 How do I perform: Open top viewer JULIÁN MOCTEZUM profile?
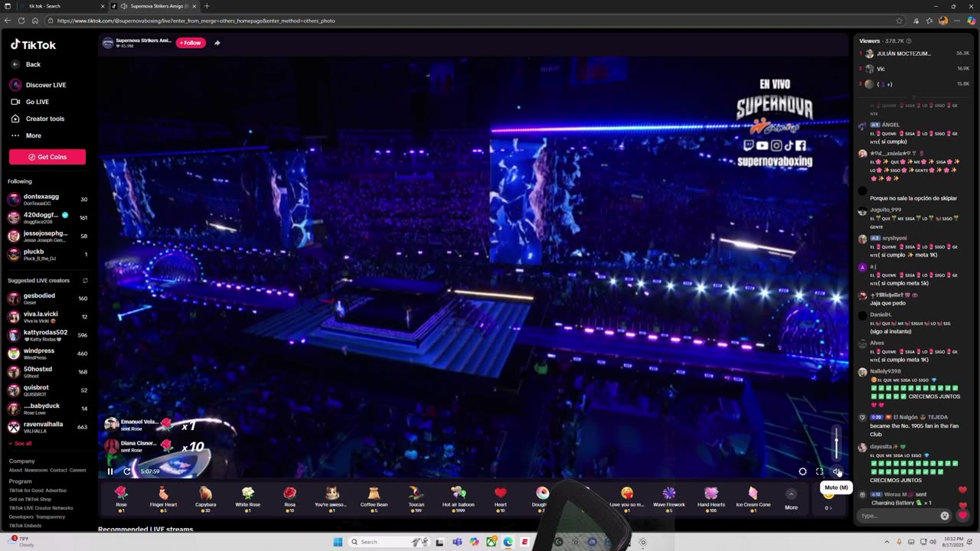914,54
